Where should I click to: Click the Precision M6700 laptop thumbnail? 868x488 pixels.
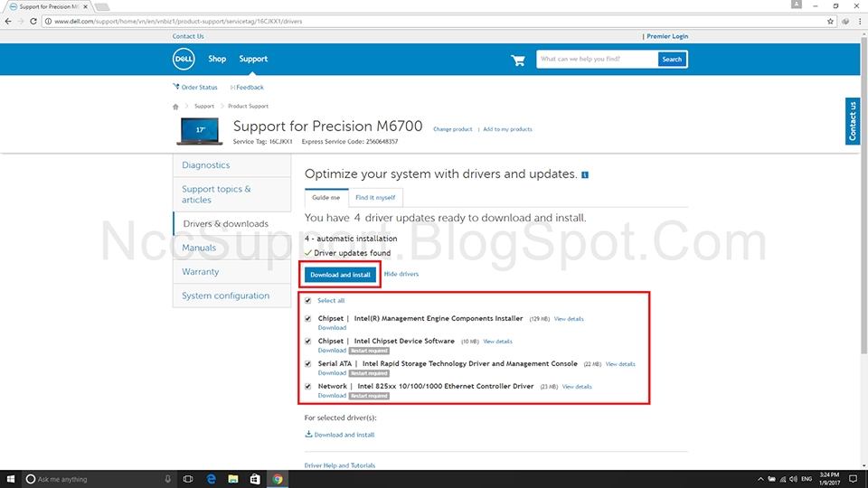coord(199,132)
